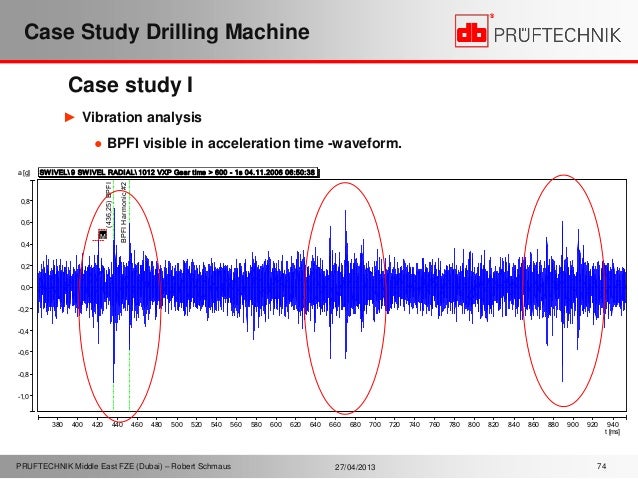Image resolution: width=638 pixels, height=479 pixels.
Task: Click the -1.0 tick on the y-axis
Action: pos(24,396)
